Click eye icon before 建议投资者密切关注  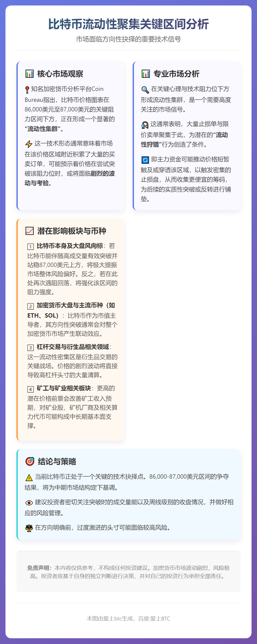[29, 503]
